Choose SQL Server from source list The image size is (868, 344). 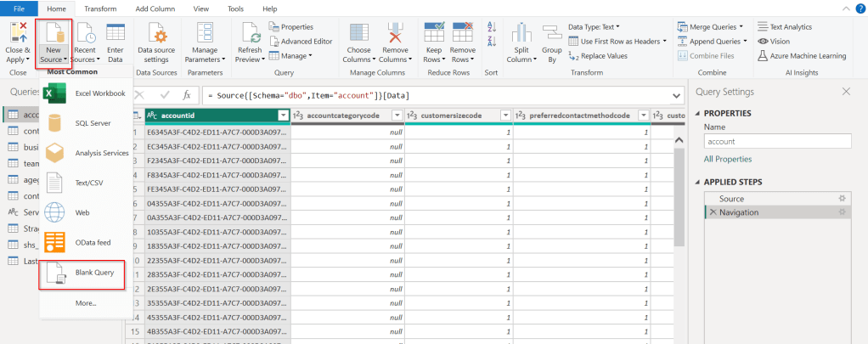pos(92,123)
